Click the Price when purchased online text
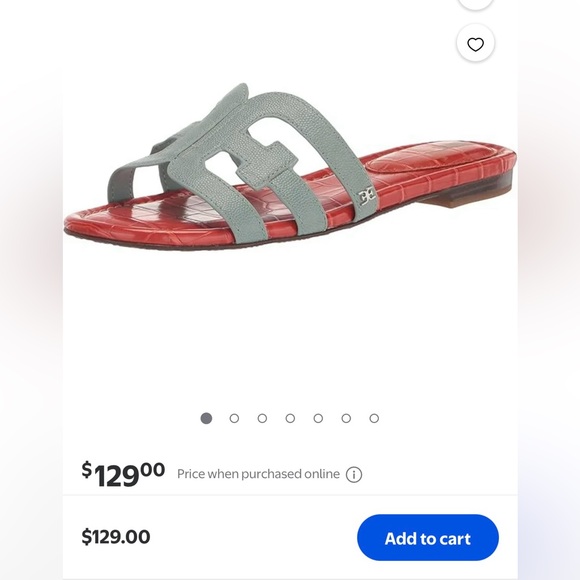The width and height of the screenshot is (580, 580). point(258,474)
